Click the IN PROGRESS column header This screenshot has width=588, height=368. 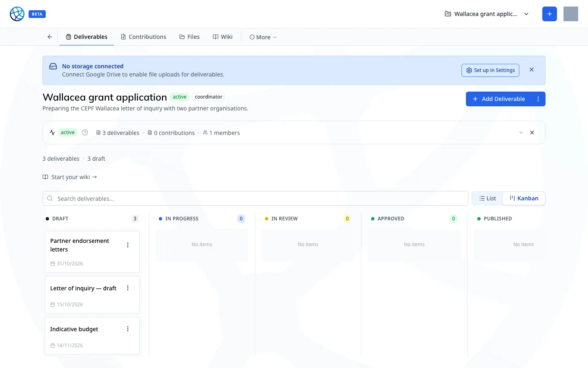pyautogui.click(x=182, y=219)
